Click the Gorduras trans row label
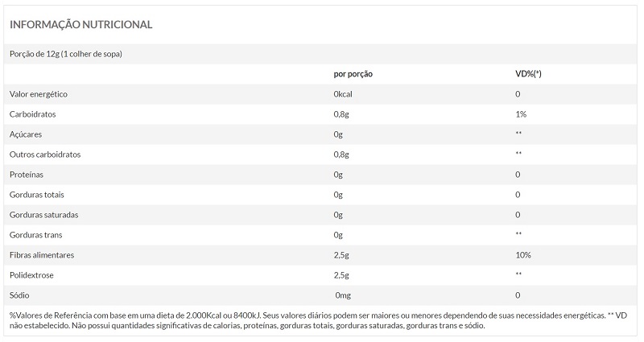 click(35, 235)
